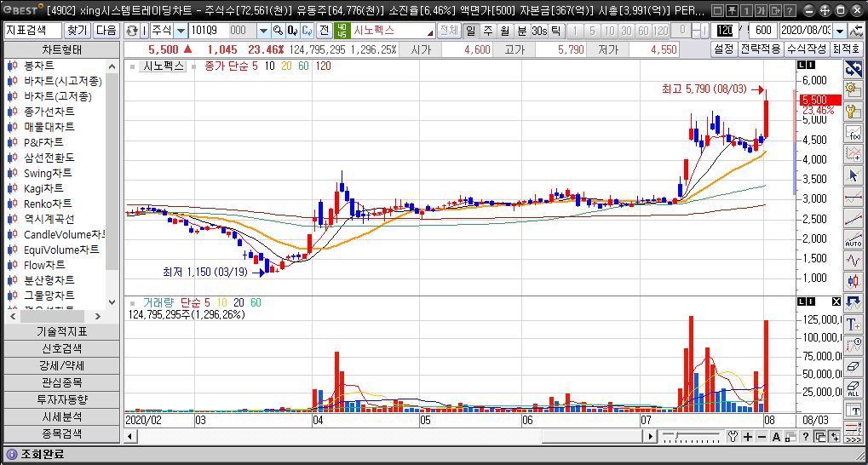Viewport: 868px width, 465px height.
Task: Click the chart scroll-left arrow
Action: (130, 436)
